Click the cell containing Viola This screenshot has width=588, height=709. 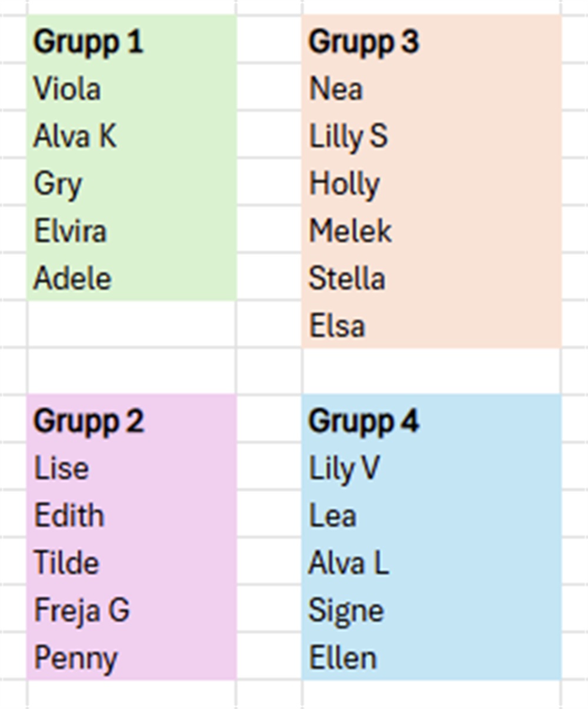(68, 89)
